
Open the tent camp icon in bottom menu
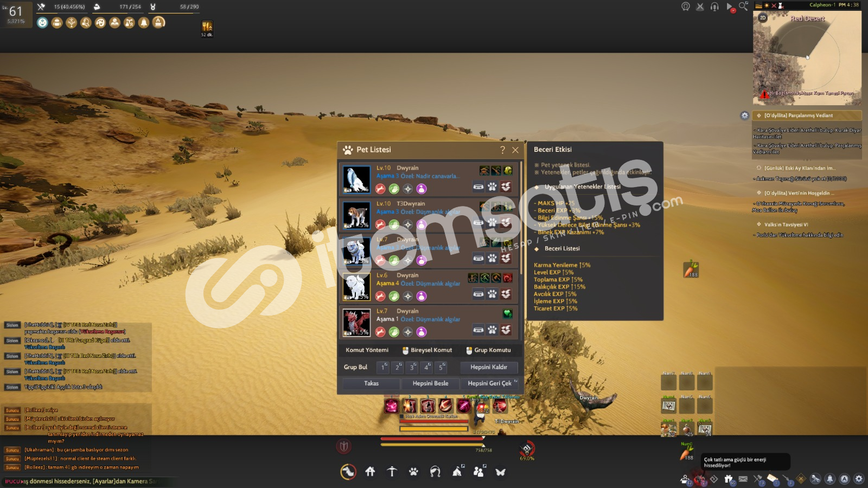tap(457, 471)
